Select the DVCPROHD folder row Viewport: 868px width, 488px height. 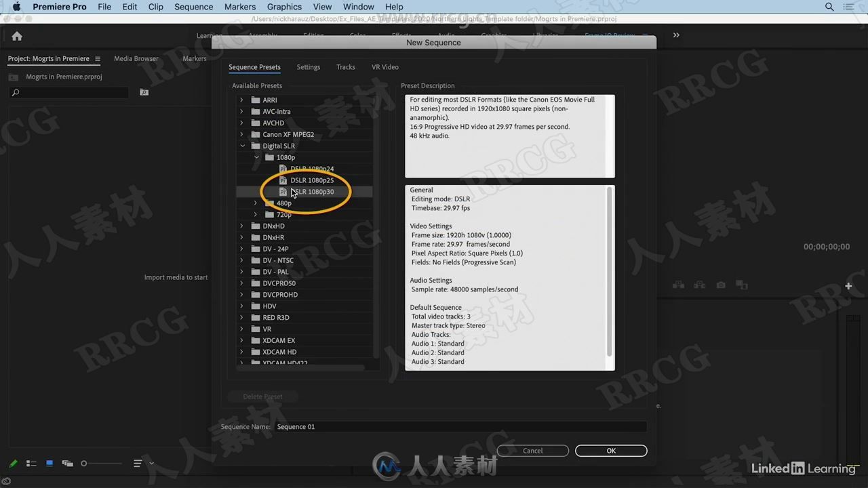point(304,295)
